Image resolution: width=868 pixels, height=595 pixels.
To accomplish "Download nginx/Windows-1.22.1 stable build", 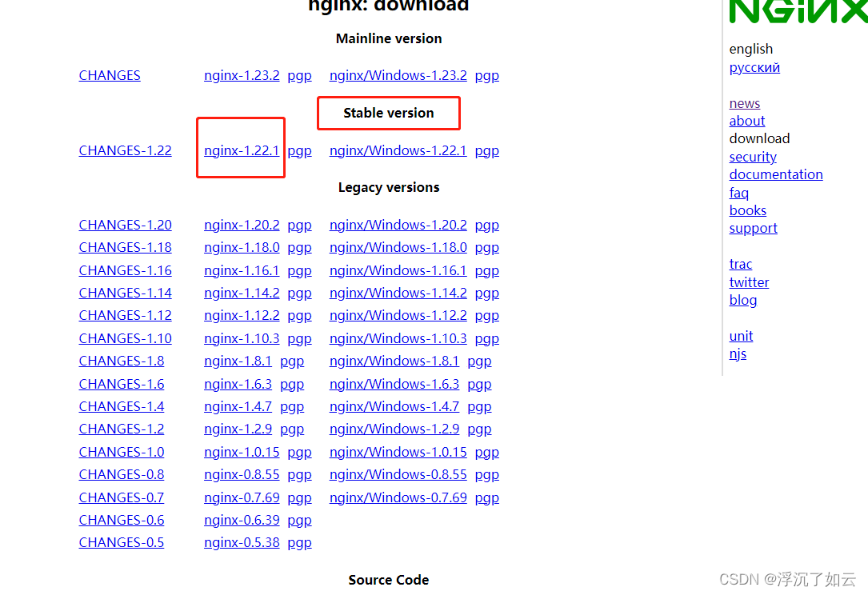I will (x=398, y=150).
